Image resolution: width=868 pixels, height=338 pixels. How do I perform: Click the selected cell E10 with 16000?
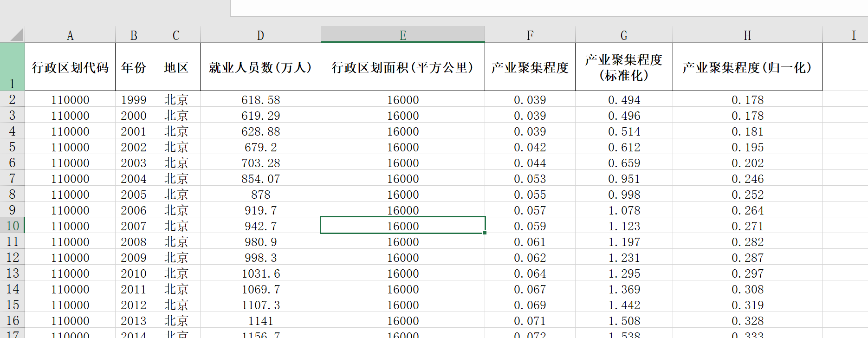point(403,226)
